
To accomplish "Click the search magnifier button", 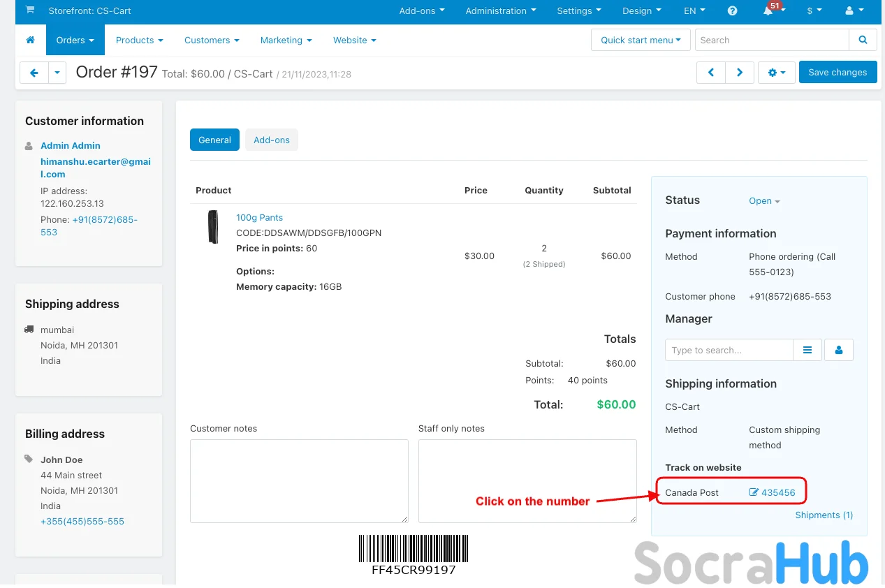I will tap(863, 40).
